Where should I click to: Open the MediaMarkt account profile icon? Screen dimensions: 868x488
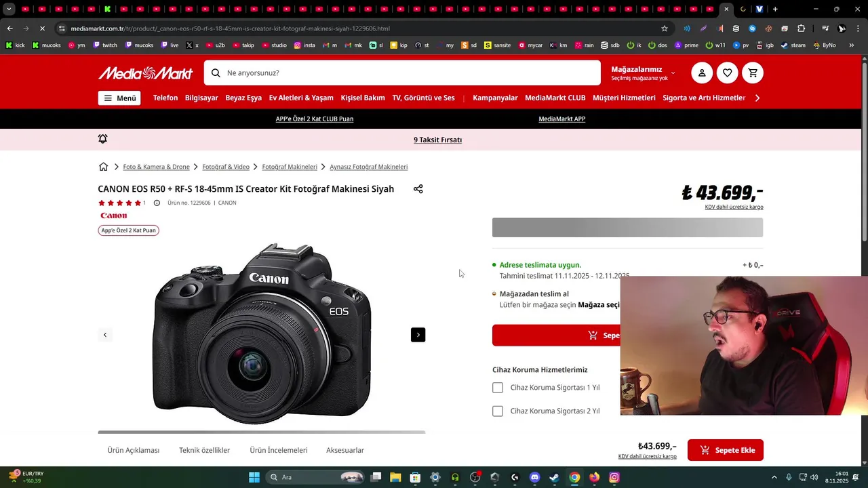tap(702, 73)
